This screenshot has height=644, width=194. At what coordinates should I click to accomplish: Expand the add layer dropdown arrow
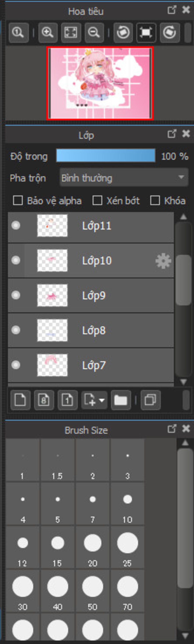coord(102,400)
